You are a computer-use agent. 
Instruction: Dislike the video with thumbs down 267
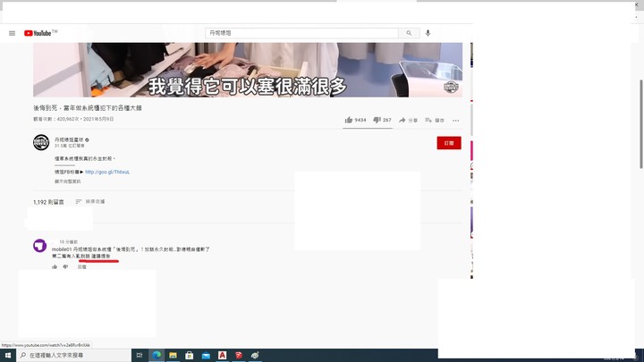pyautogui.click(x=382, y=120)
